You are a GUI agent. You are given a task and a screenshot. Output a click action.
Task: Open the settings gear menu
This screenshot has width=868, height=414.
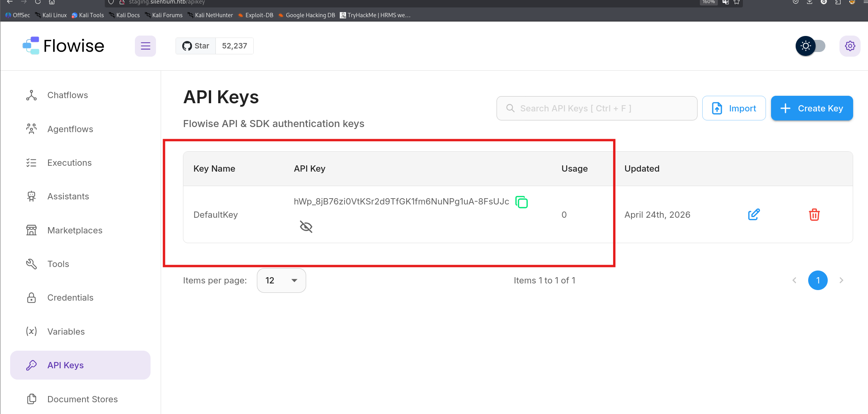point(850,46)
